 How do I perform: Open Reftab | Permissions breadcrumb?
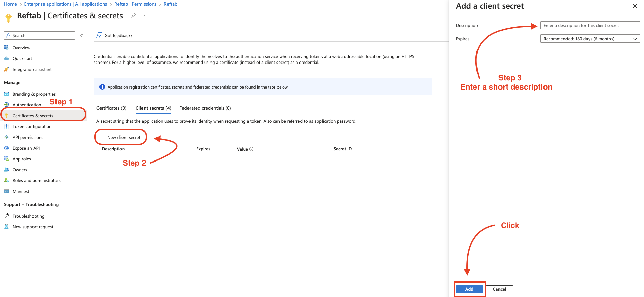pyautogui.click(x=135, y=4)
